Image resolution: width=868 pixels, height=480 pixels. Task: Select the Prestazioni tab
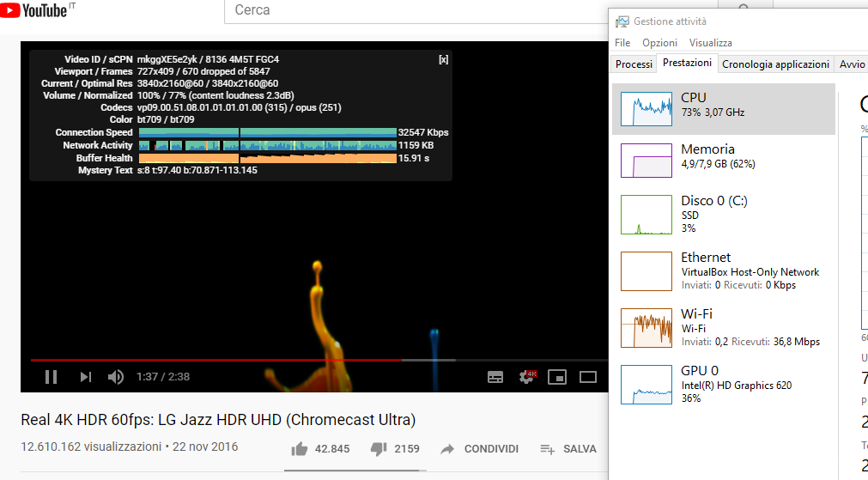[x=687, y=64]
